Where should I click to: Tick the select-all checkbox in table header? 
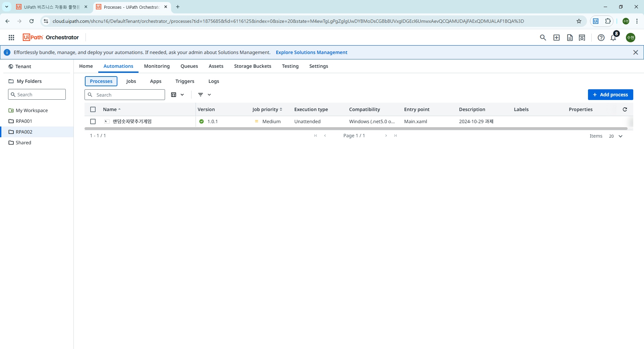pyautogui.click(x=93, y=109)
